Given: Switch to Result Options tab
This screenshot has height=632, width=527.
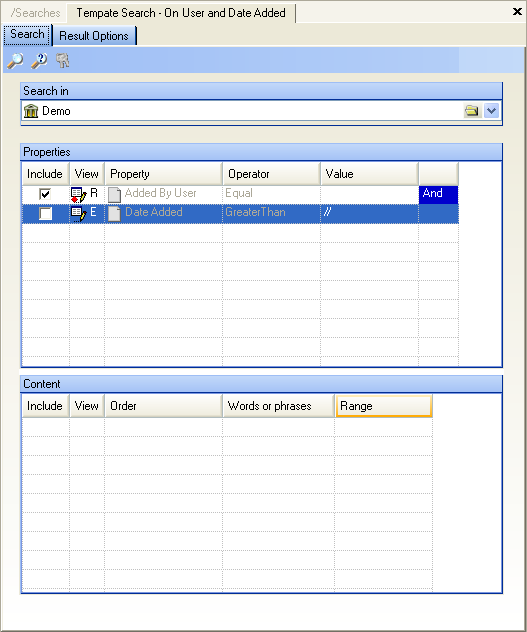Looking at the screenshot, I should pos(94,36).
